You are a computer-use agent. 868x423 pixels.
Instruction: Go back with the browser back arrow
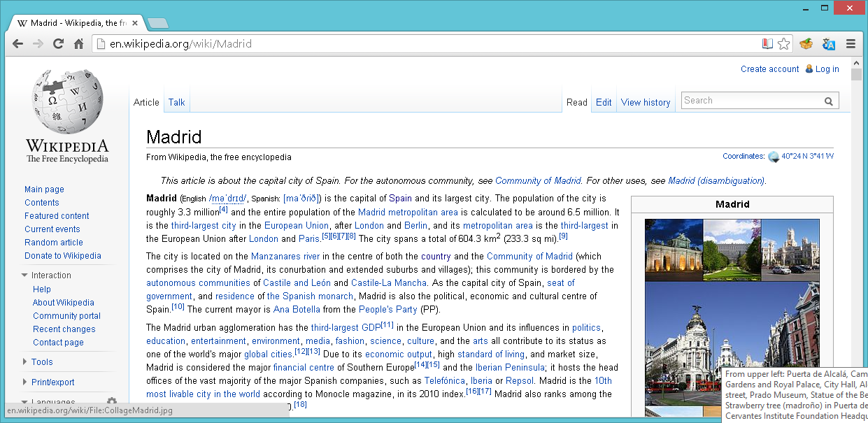pyautogui.click(x=18, y=44)
